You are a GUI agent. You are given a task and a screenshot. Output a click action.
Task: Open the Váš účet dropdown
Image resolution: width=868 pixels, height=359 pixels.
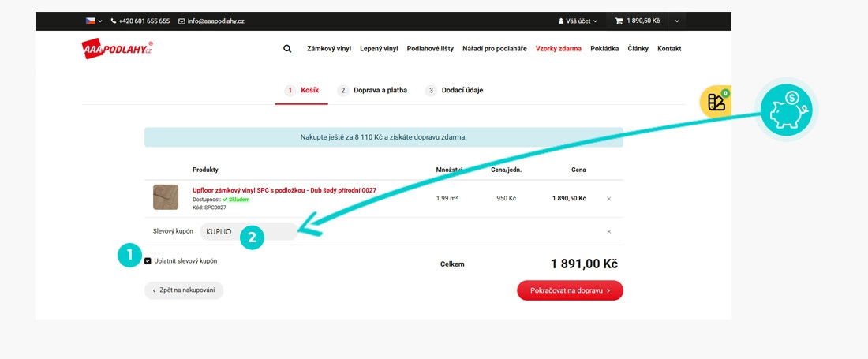578,21
